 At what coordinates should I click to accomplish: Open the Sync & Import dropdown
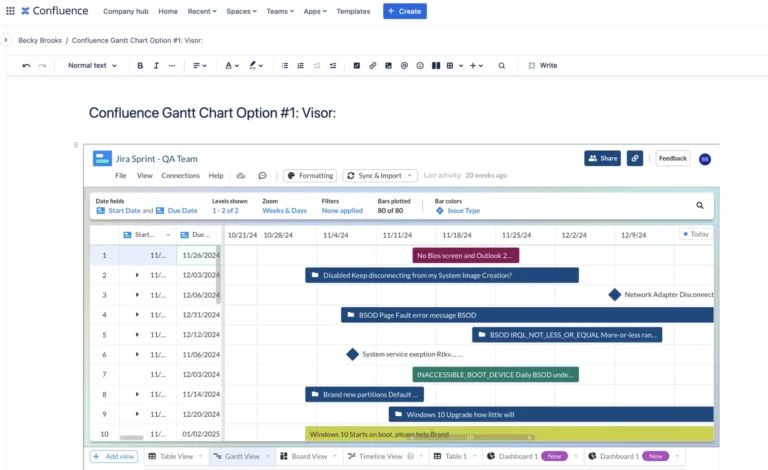pyautogui.click(x=380, y=176)
